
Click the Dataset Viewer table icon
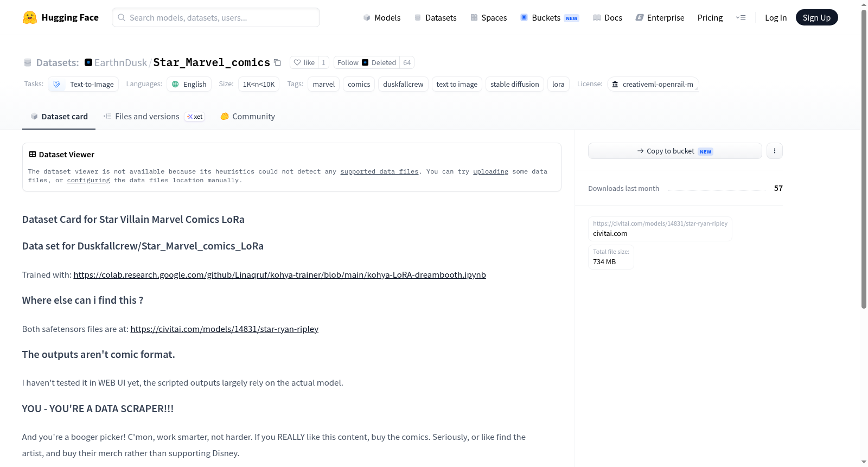click(33, 154)
